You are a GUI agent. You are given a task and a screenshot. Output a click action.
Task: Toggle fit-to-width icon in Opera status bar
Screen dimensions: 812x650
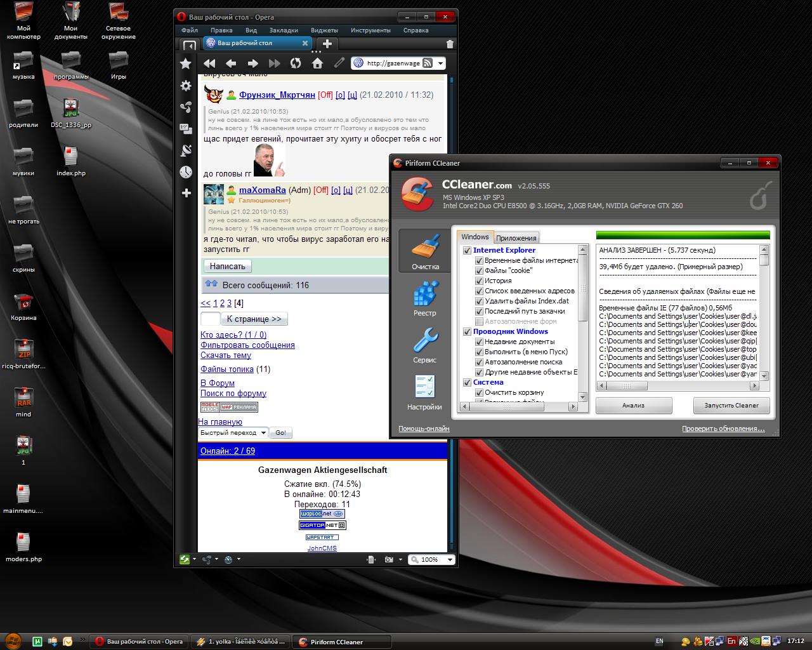click(x=371, y=559)
